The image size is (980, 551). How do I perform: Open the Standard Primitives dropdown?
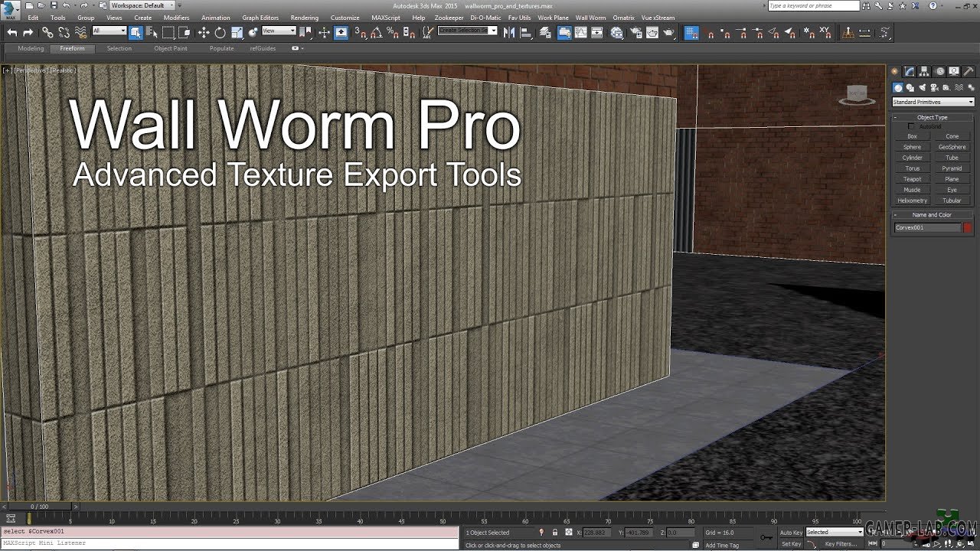pyautogui.click(x=933, y=102)
